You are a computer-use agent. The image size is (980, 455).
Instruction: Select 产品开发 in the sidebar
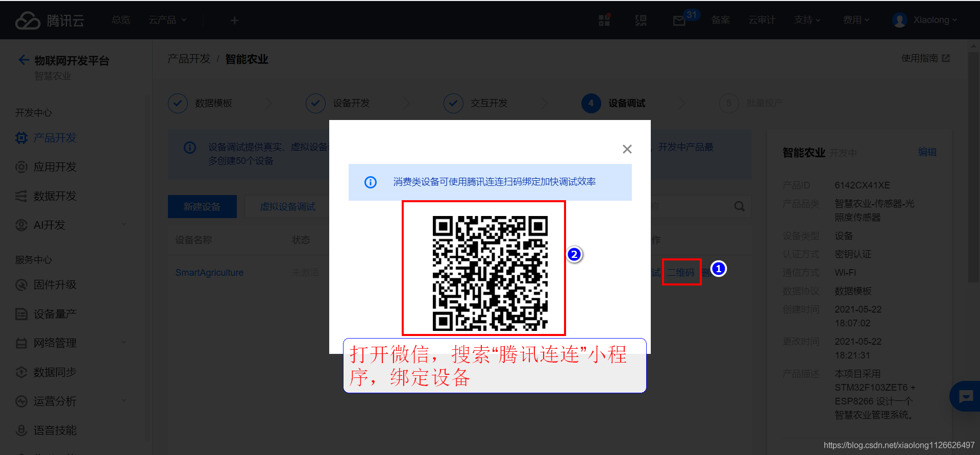(x=55, y=138)
